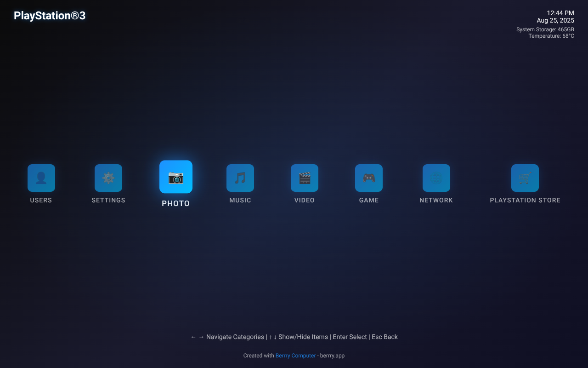Screen dimensions: 588x368
Task: Select the Video clapperboard icon
Action: coord(305,178)
